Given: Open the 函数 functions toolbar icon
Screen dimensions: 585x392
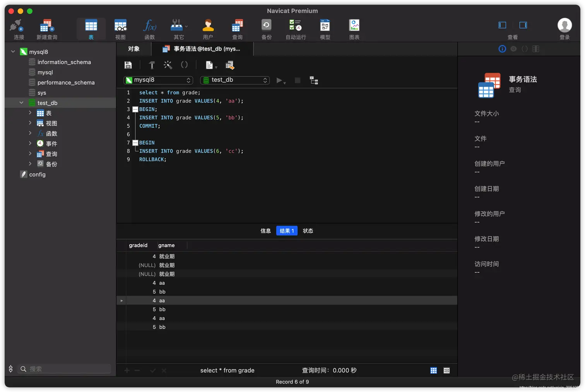Looking at the screenshot, I should (150, 29).
